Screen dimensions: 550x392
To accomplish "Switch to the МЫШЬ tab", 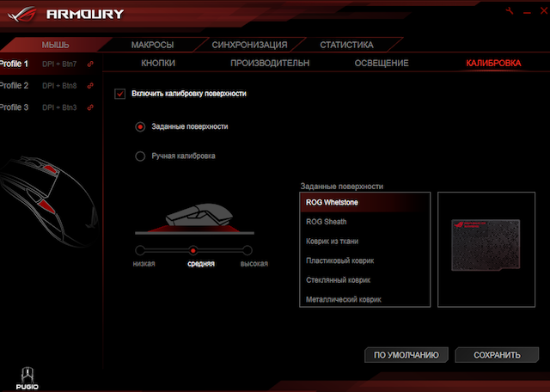I will pyautogui.click(x=55, y=45).
